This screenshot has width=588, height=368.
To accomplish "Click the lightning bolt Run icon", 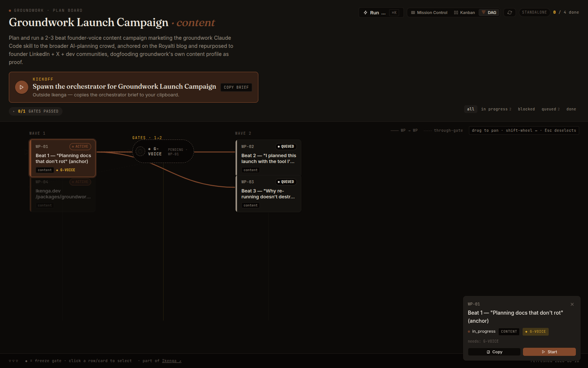I will pyautogui.click(x=365, y=13).
